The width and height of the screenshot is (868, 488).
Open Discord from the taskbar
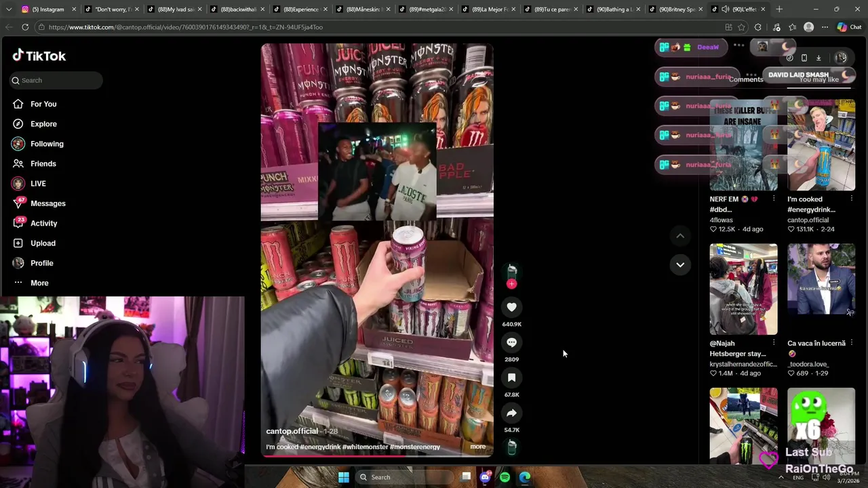point(485,477)
